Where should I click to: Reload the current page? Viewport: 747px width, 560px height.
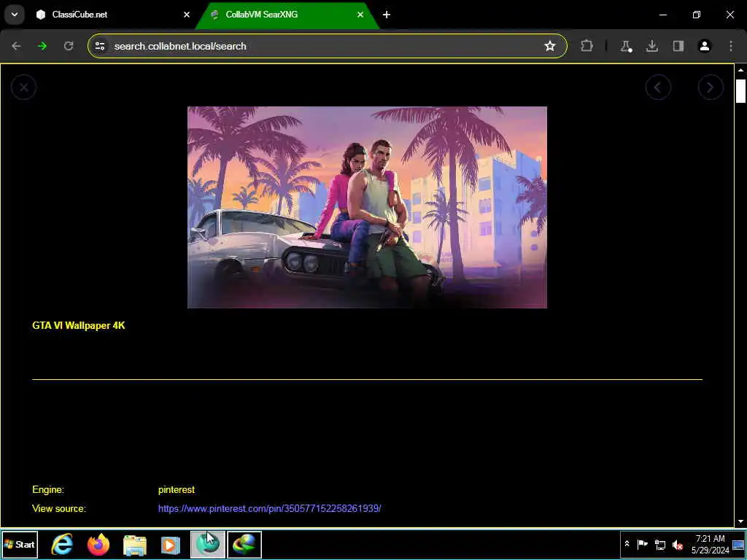tap(69, 46)
